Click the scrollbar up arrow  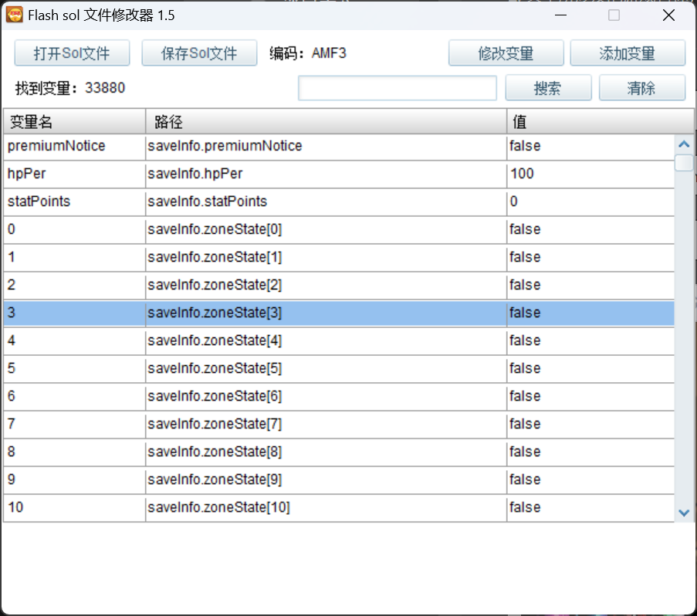pos(683,144)
